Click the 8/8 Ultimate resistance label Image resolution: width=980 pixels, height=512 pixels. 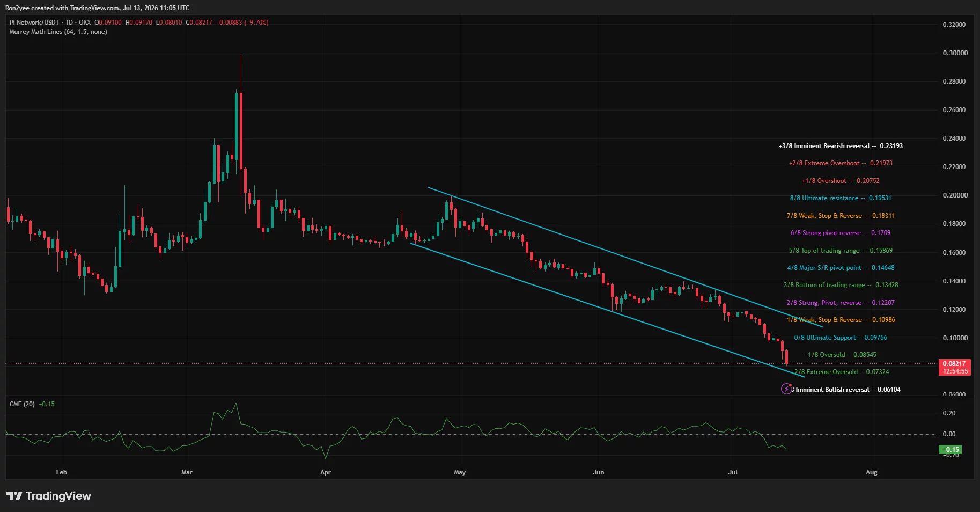click(x=841, y=198)
